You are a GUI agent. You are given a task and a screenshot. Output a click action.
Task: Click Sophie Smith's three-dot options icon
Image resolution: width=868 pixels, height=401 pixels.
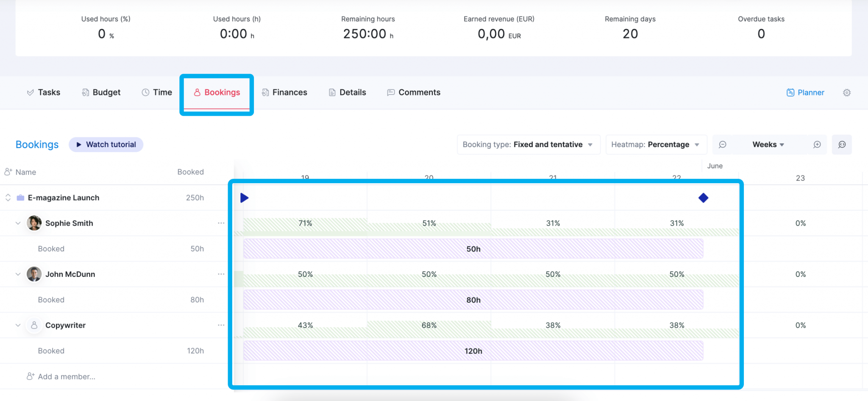tap(221, 223)
